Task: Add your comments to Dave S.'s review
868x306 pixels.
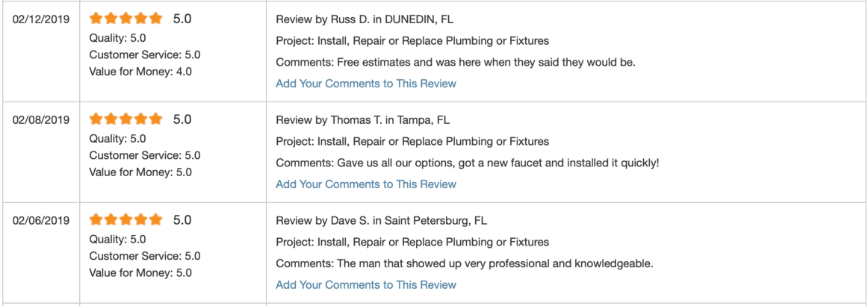Action: (366, 285)
